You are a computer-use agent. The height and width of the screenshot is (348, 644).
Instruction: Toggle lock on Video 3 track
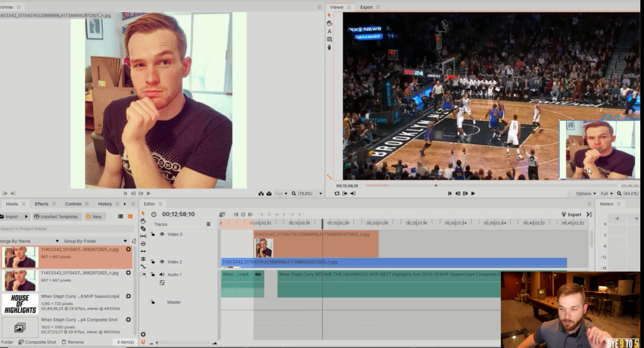(x=152, y=234)
